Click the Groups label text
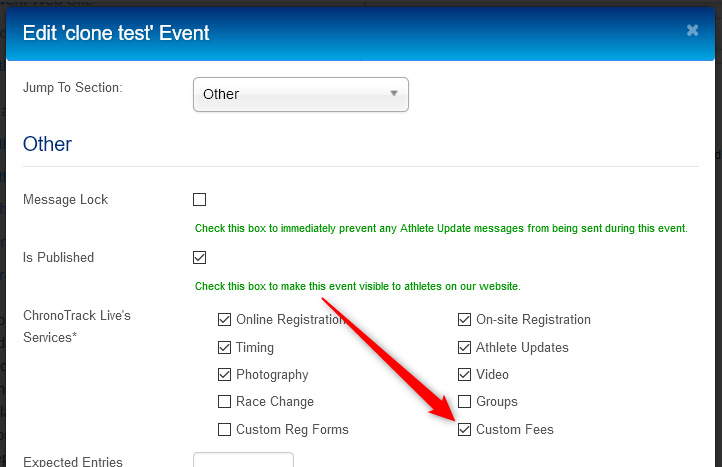Viewport: 722px width, 467px height. [497, 402]
